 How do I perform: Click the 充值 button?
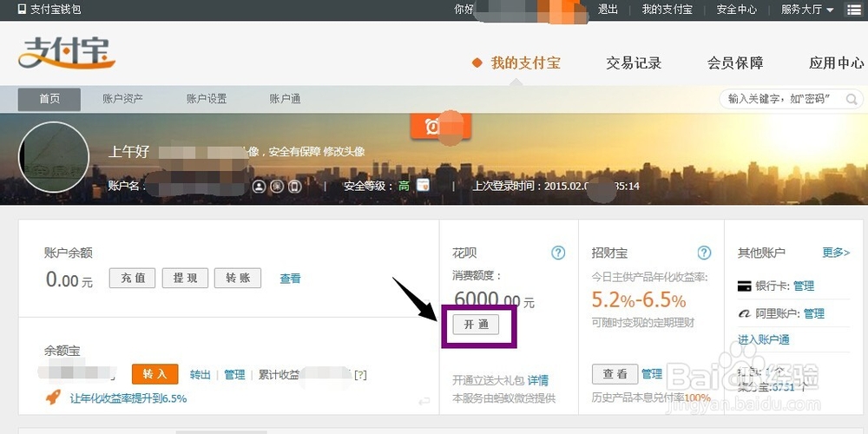[x=132, y=278]
